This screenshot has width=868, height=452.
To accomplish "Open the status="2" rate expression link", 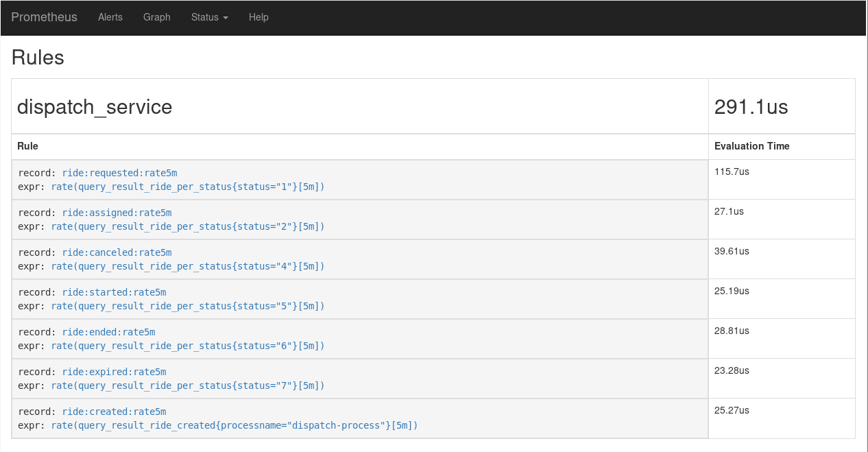I will 188,226.
